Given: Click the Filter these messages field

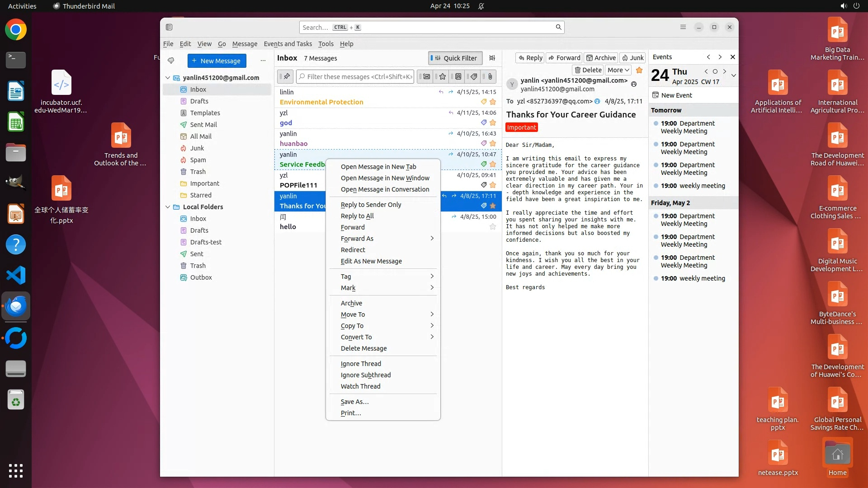Looking at the screenshot, I should coord(357,77).
